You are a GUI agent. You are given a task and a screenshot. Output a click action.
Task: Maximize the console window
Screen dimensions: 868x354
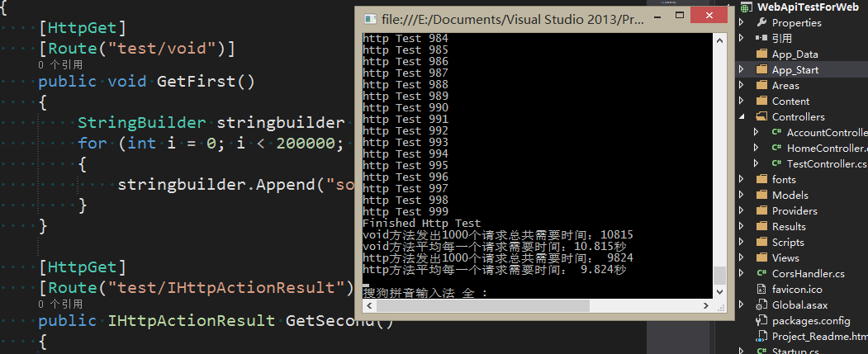(680, 15)
